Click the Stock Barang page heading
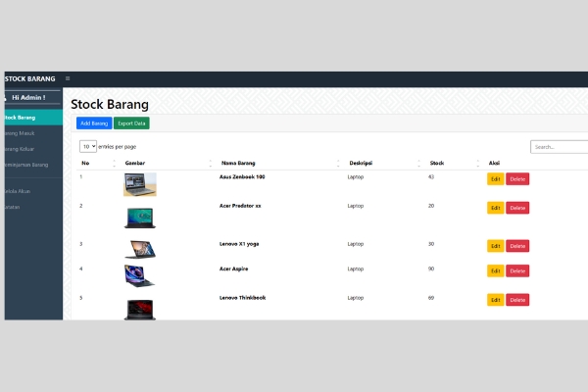Screen dimensions: 588x392 click(x=110, y=104)
